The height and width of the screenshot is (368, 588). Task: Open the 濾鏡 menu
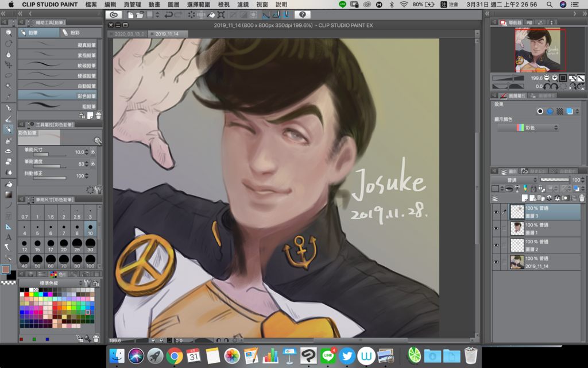[243, 5]
